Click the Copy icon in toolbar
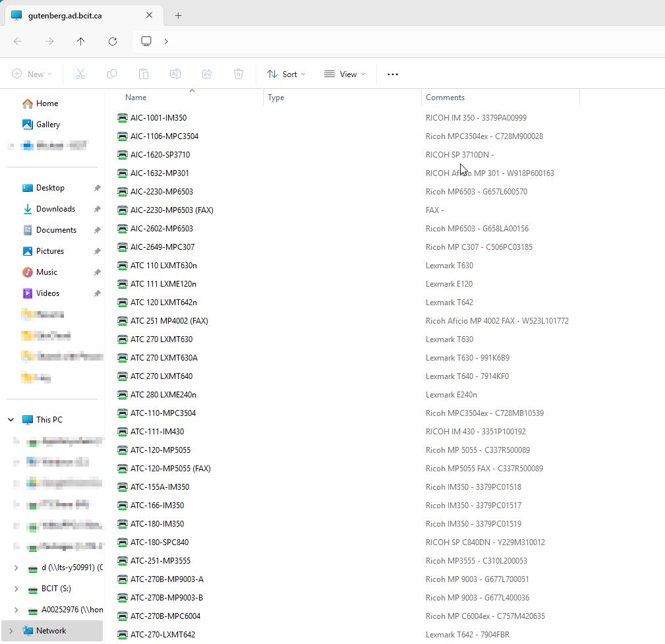The width and height of the screenshot is (665, 644). [112, 74]
